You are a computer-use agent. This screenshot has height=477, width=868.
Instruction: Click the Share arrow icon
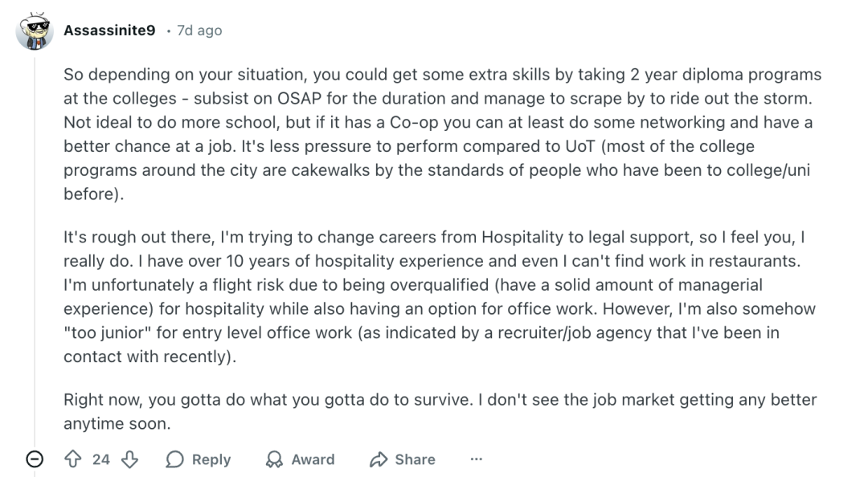[379, 459]
